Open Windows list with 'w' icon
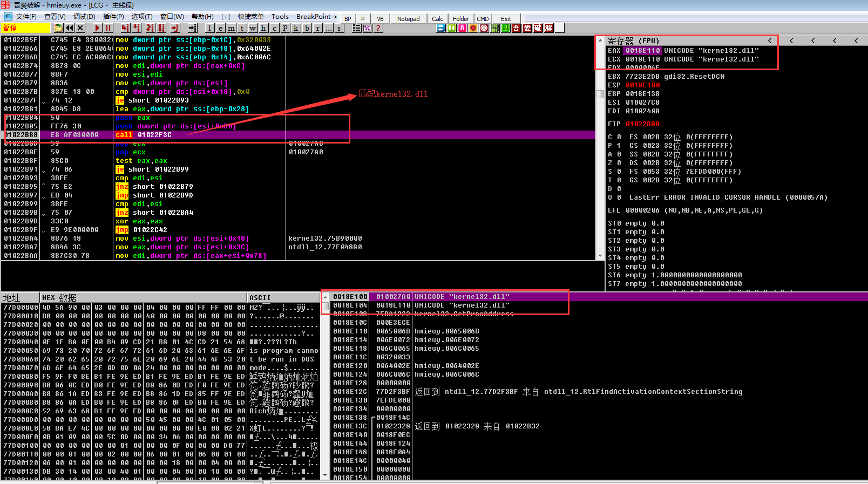The image size is (868, 484). 253,28
